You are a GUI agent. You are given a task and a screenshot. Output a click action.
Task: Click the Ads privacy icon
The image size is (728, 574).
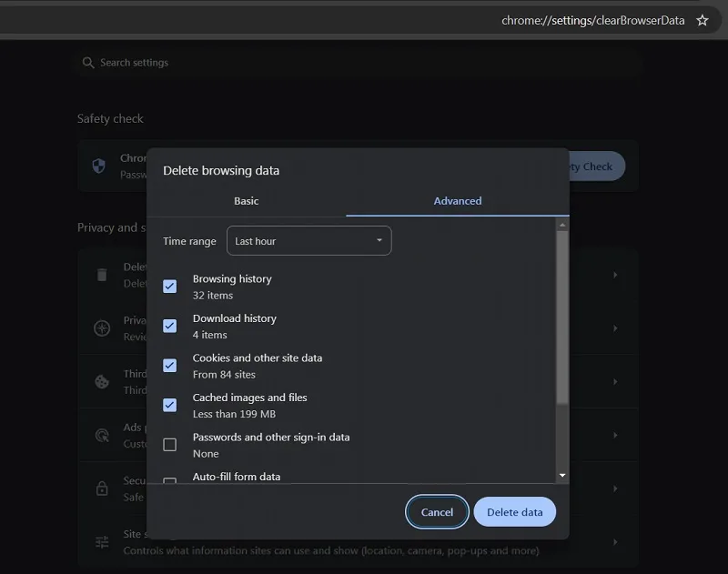[x=102, y=435]
